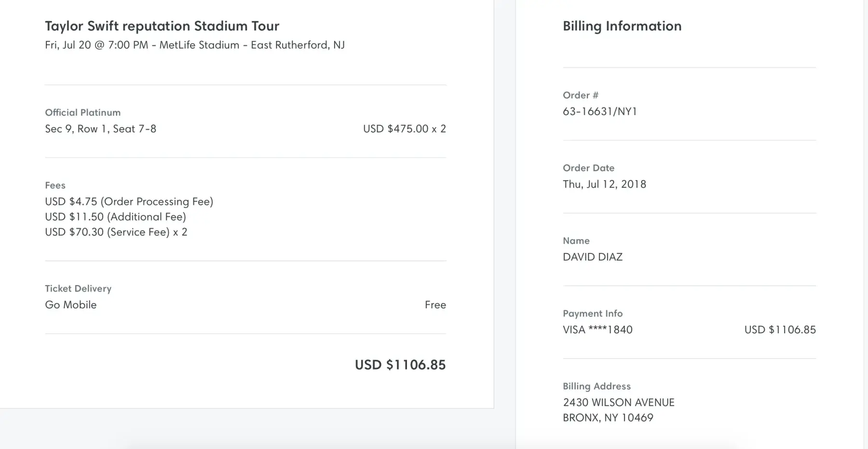Viewport: 868px width, 449px height.
Task: Select the Additional Fee line
Action: coord(116,217)
